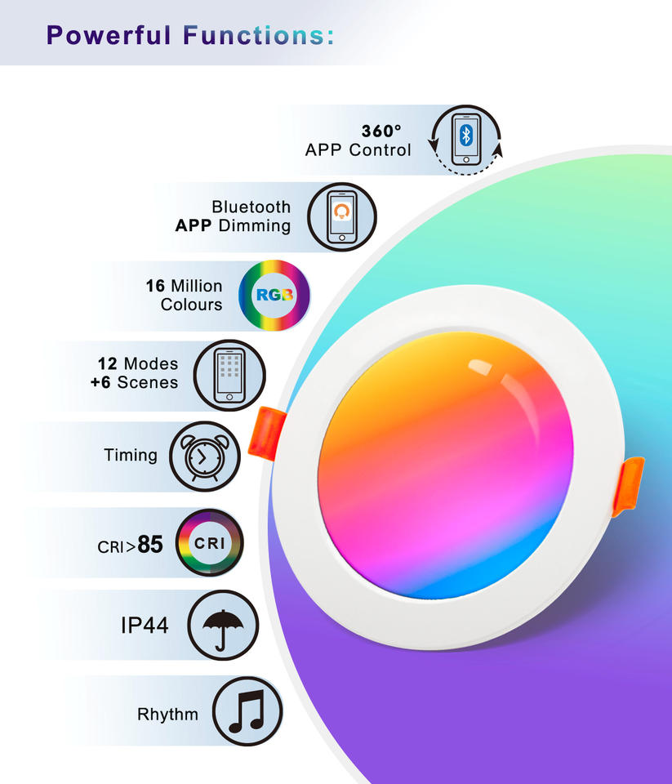
Task: Select the right orange spring clip
Action: pos(628,486)
